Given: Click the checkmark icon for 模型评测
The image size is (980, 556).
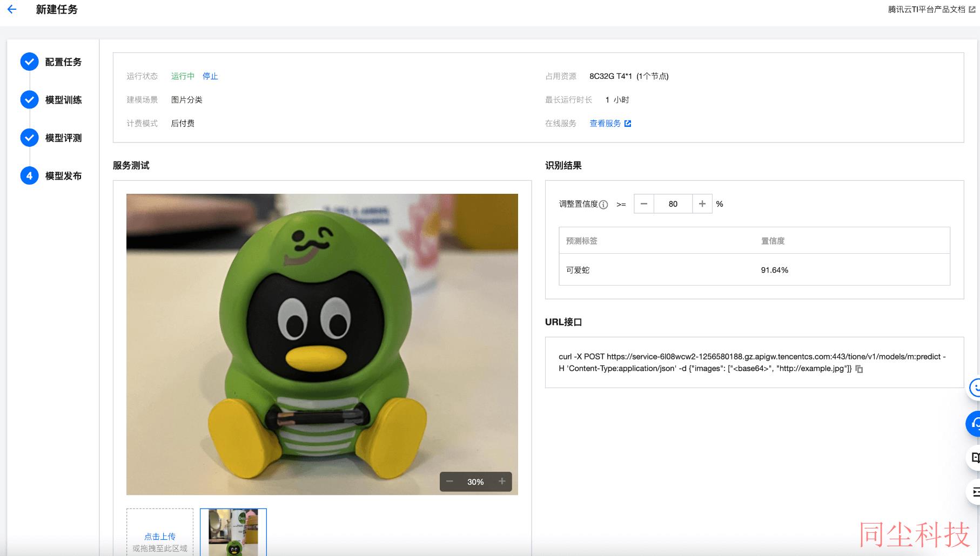Looking at the screenshot, I should 29,138.
